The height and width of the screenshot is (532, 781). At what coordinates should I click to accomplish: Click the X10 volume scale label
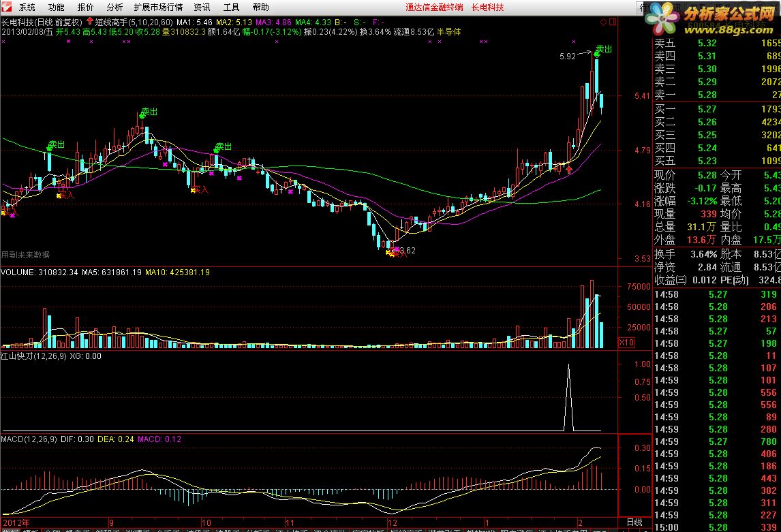[626, 343]
